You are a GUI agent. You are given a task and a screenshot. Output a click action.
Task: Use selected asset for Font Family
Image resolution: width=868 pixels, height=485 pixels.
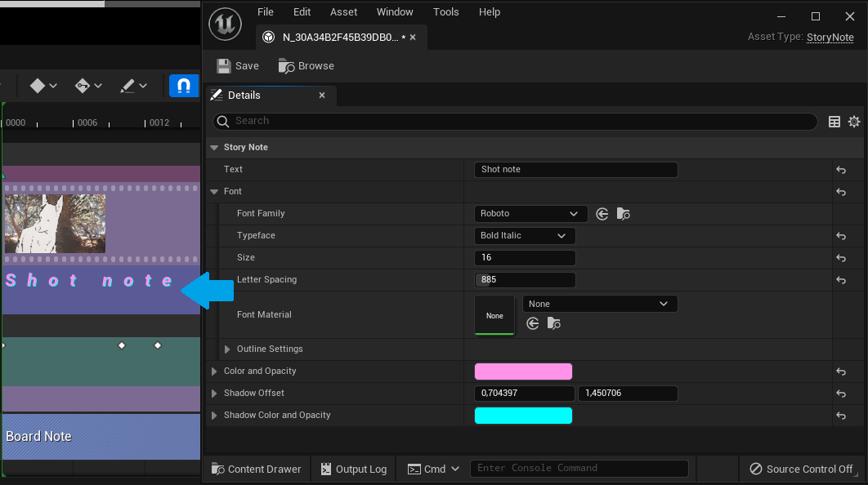click(x=602, y=214)
